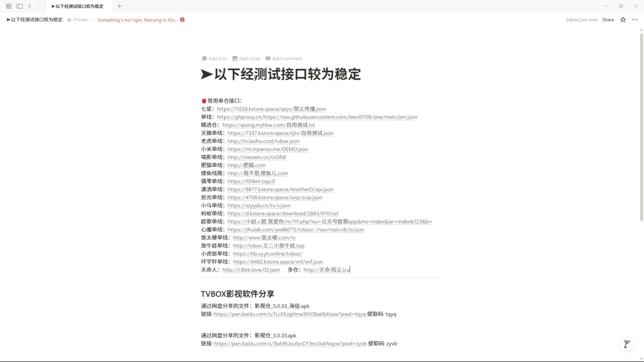Click the scrollbar down arrow
The height and width of the screenshot is (362, 644).
coord(641,359)
